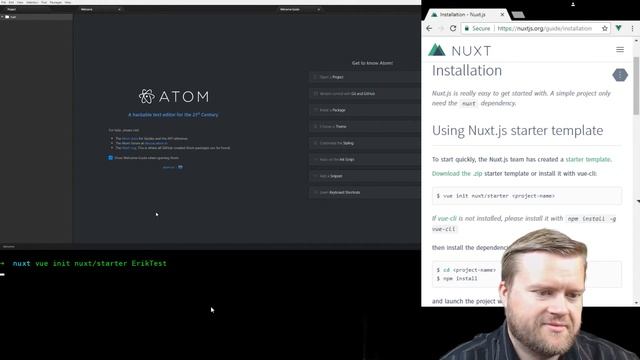Open the Atom org link
The image size is (640, 360).
[x=129, y=148]
